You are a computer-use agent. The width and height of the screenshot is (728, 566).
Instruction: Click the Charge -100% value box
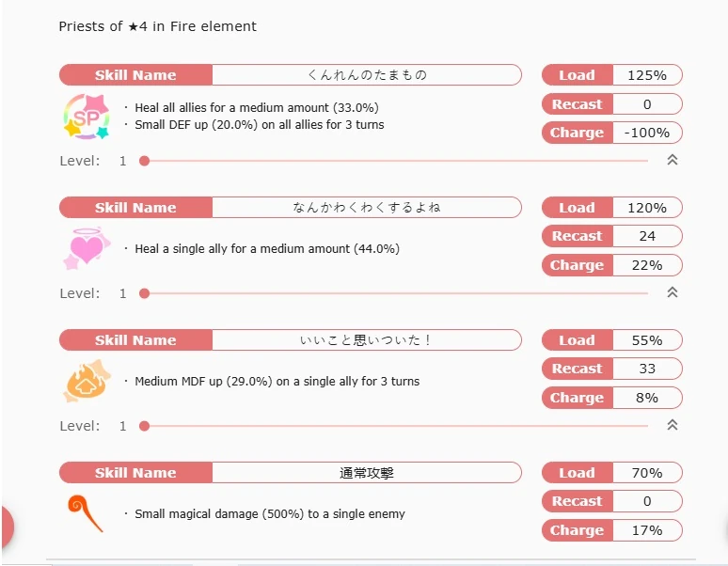(x=647, y=133)
